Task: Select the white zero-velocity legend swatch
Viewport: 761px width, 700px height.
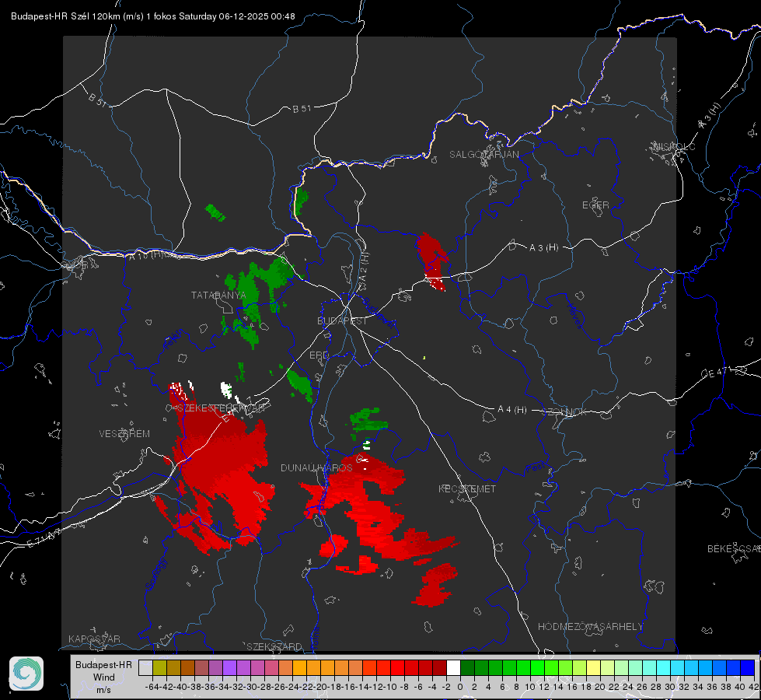Action: pyautogui.click(x=453, y=667)
